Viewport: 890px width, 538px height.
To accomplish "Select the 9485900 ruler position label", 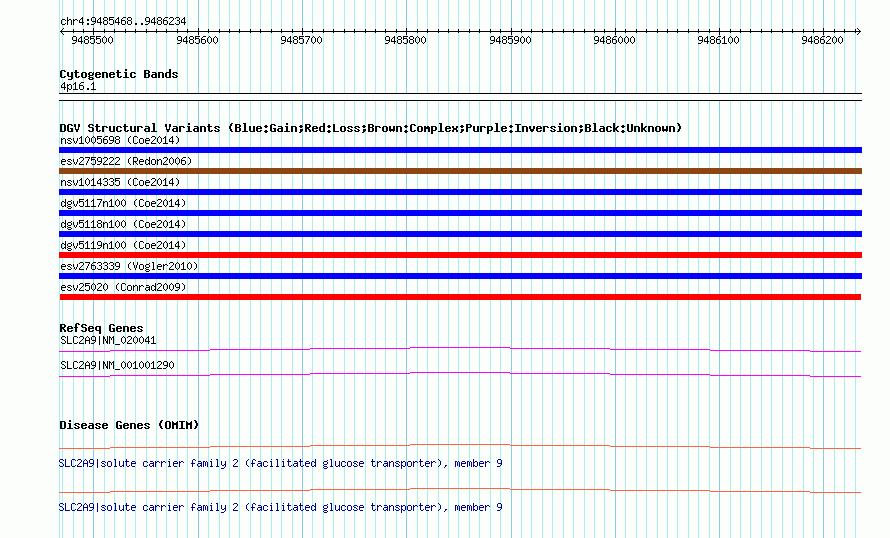I will click(x=510, y=40).
